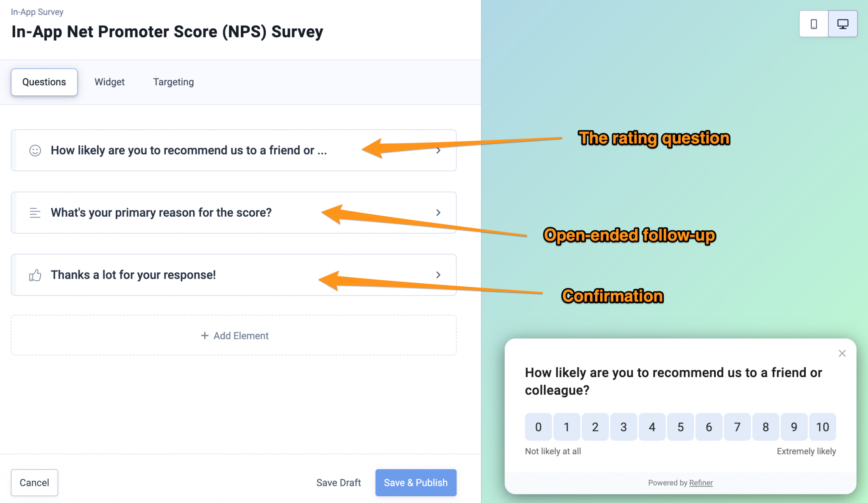868x503 pixels.
Task: Cancel editing the survey
Action: coord(34,482)
